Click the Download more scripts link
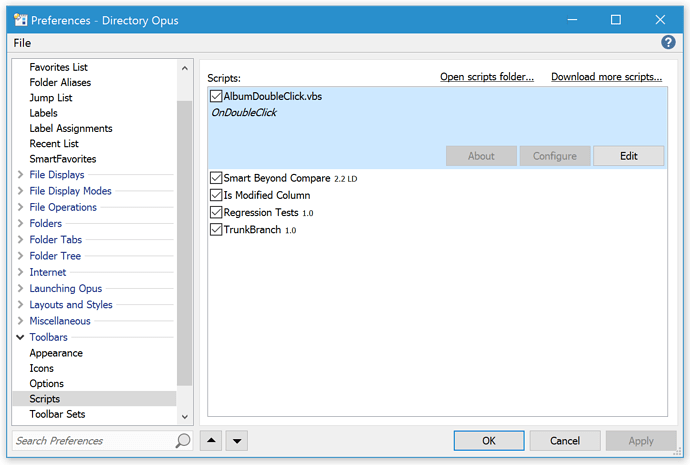This screenshot has width=690, height=465. pos(606,77)
